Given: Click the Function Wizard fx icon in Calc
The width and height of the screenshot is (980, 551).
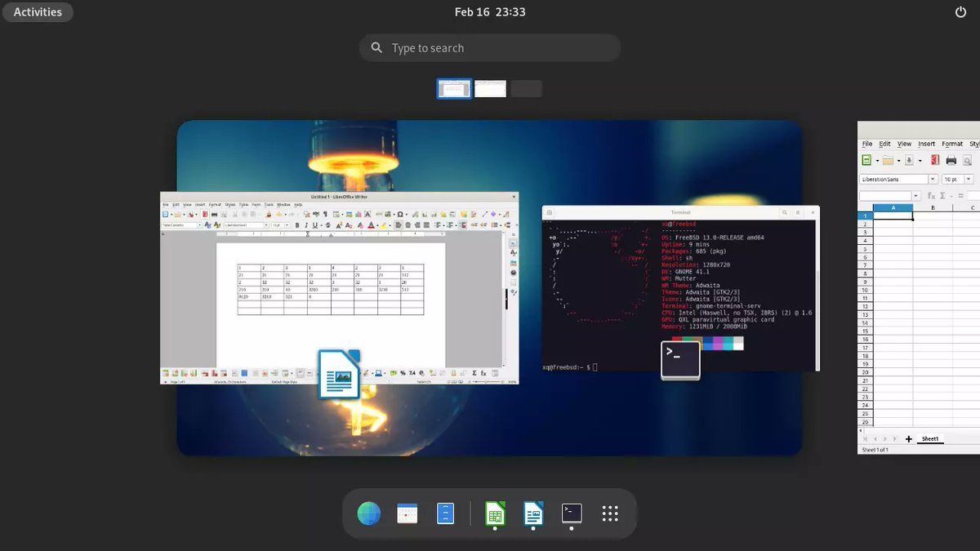Looking at the screenshot, I should click(x=932, y=196).
